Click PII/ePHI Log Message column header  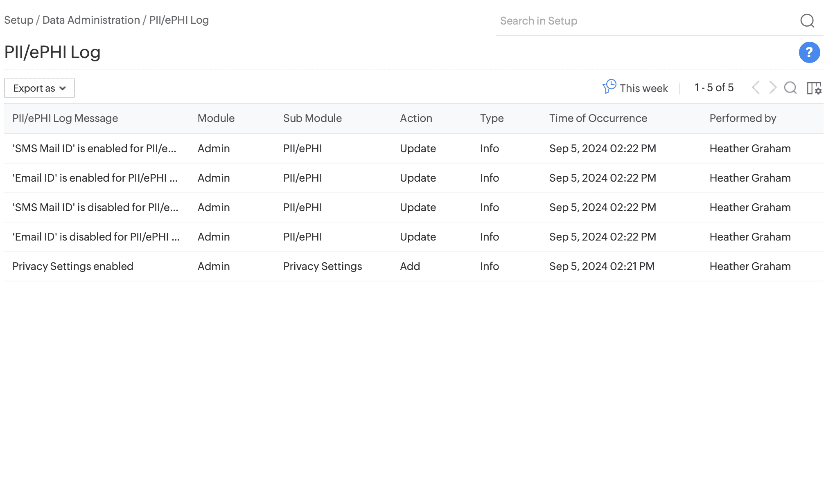[65, 118]
